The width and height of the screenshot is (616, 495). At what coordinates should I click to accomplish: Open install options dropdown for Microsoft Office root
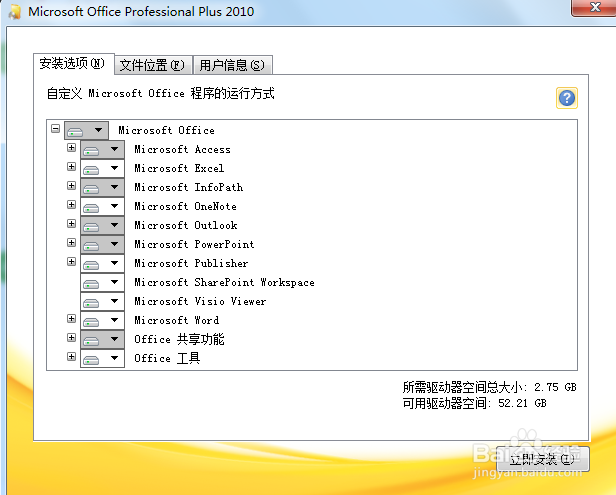tap(86, 130)
